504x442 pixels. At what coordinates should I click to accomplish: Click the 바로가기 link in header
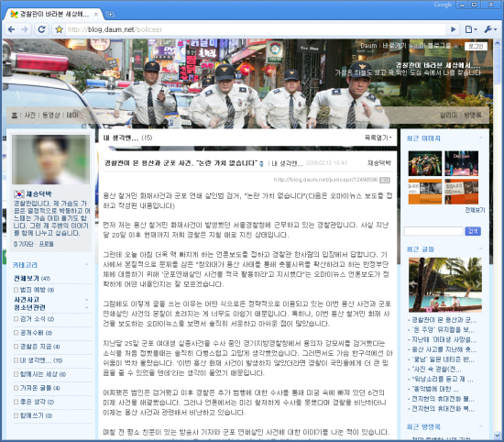(394, 46)
